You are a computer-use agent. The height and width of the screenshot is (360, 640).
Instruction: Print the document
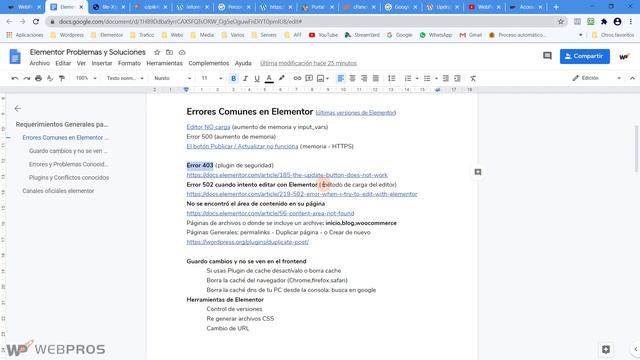(x=38, y=78)
